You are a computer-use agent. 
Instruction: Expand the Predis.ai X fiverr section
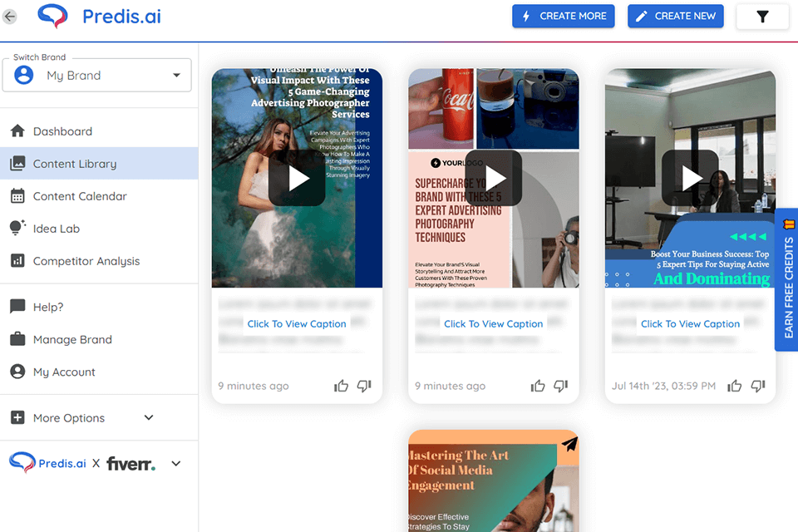pyautogui.click(x=176, y=463)
